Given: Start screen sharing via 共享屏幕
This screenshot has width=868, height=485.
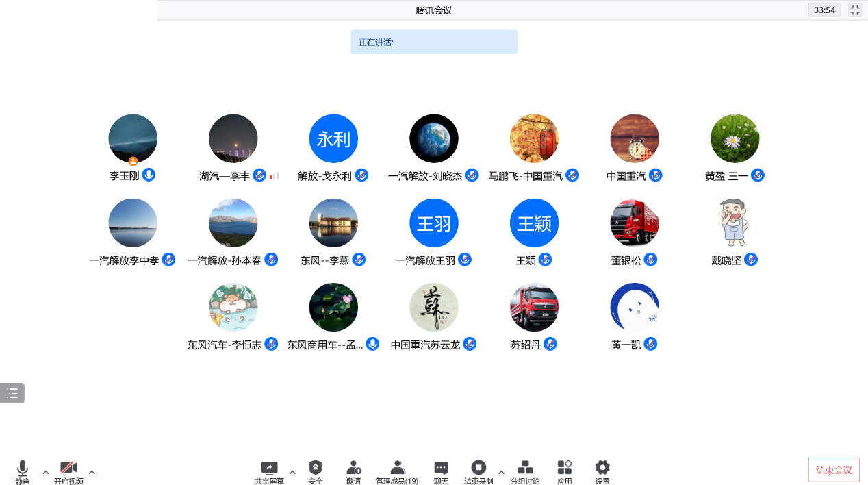Looking at the screenshot, I should [x=269, y=473].
